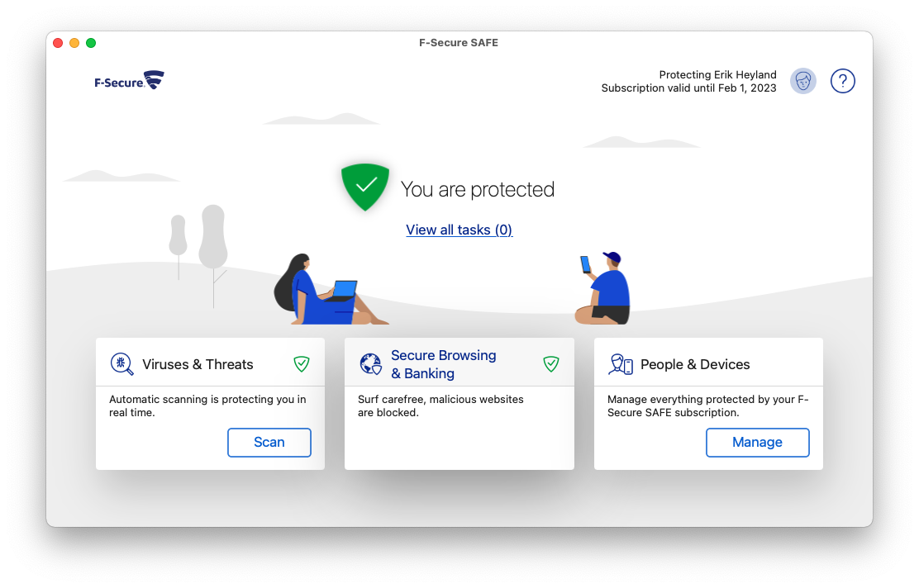Click the "You are protected" status text
Image resolution: width=919 pixels, height=588 pixels.
477,189
